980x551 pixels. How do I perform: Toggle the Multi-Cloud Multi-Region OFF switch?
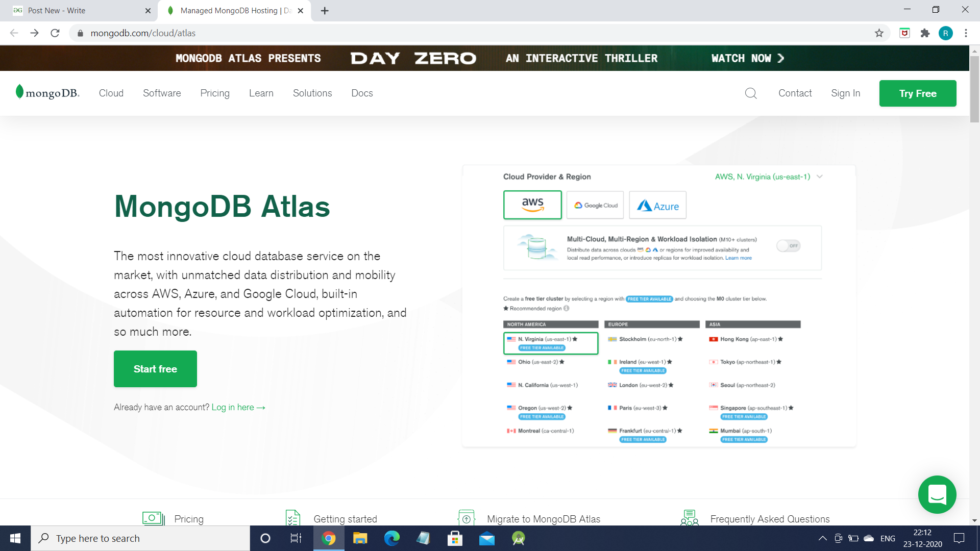click(789, 246)
